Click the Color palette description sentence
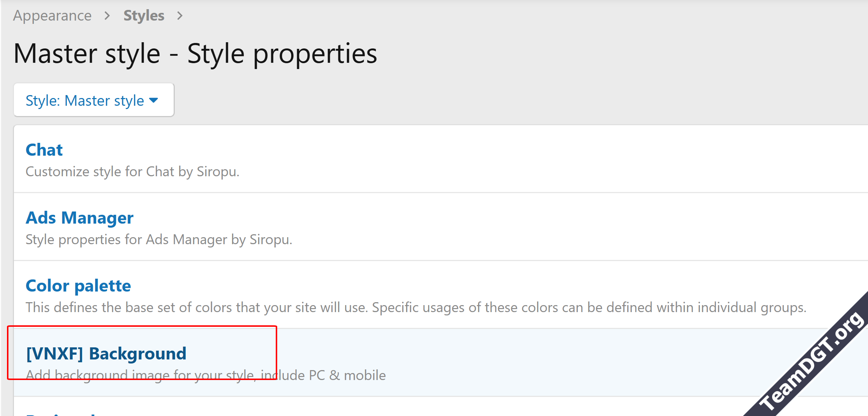The image size is (868, 416). point(416,307)
